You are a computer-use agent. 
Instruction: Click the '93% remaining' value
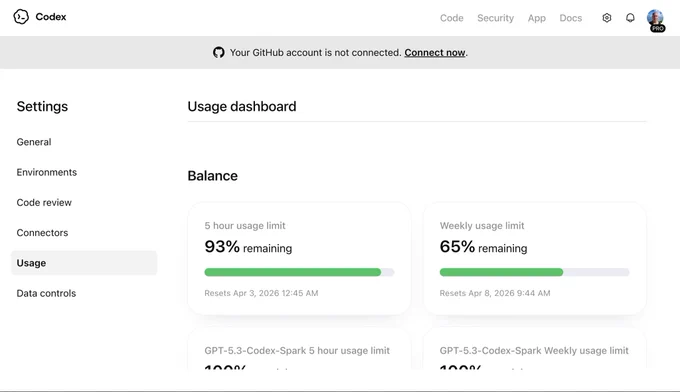248,247
